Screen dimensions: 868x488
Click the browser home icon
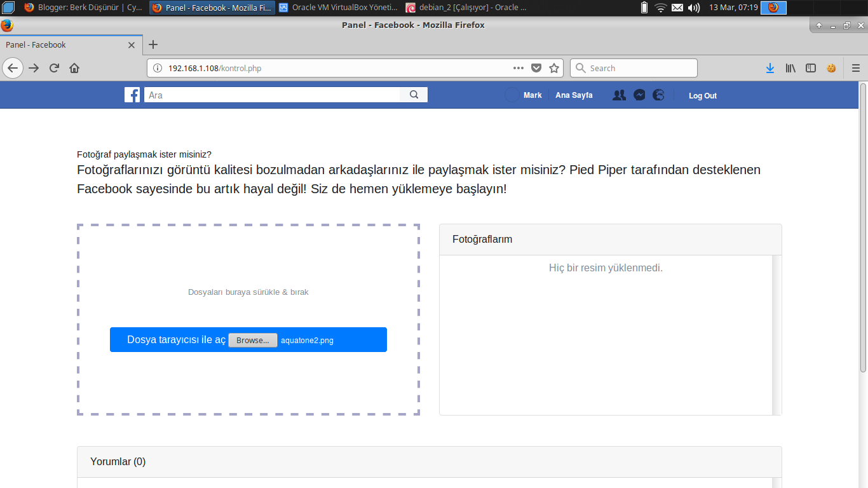coord(74,68)
